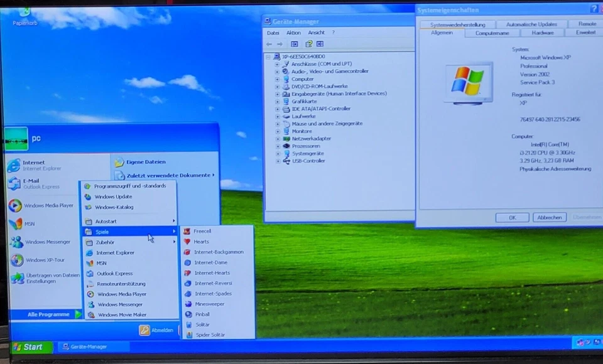The height and width of the screenshot is (364, 603).
Task: Click OK in Systemeigenschaften dialog
Action: 512,217
